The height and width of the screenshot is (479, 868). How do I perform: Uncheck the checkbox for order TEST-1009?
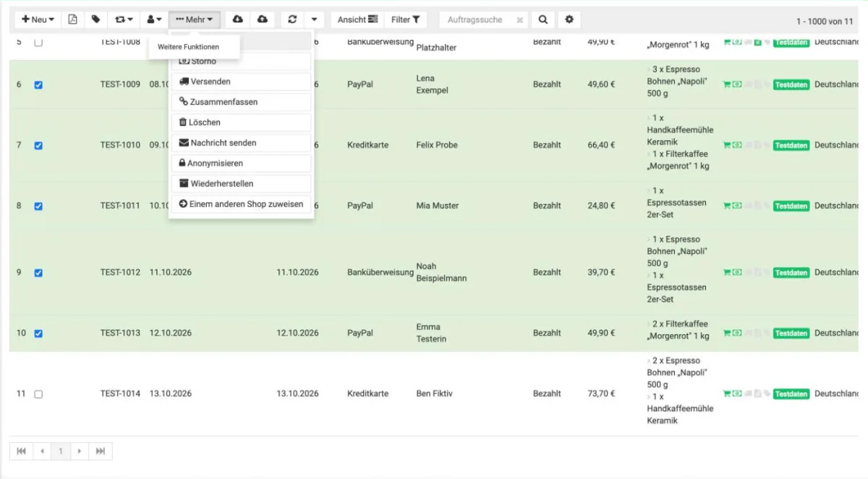pos(38,85)
